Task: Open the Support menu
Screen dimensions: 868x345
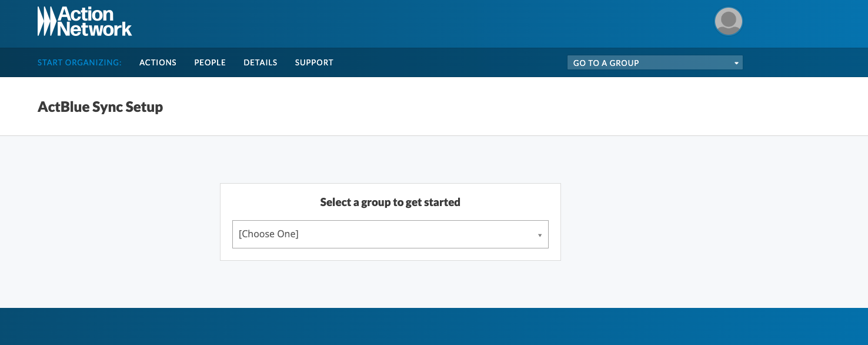Action: (314, 62)
